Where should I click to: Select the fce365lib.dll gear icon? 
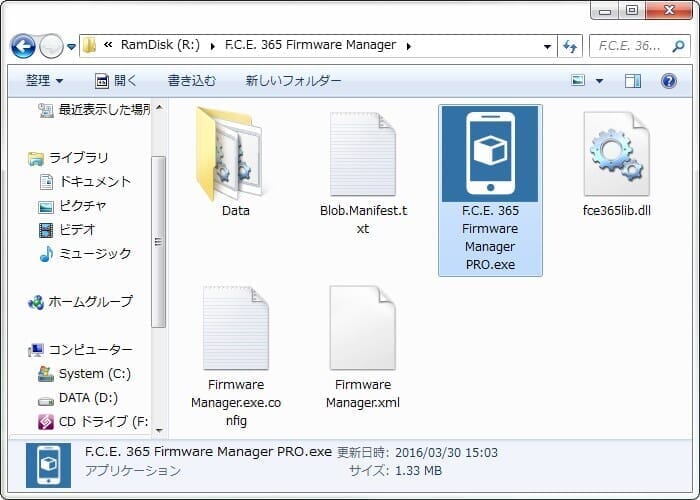[617, 154]
